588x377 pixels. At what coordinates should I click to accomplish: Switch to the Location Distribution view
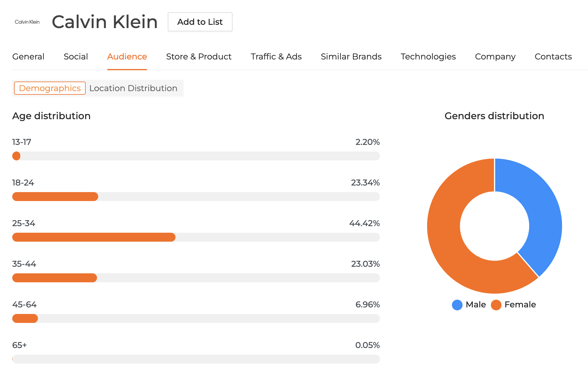(133, 88)
